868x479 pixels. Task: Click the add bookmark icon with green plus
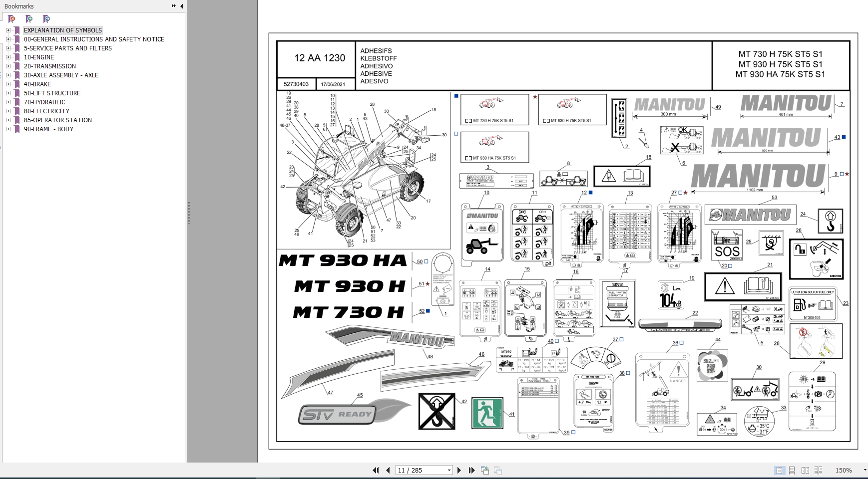tap(29, 19)
